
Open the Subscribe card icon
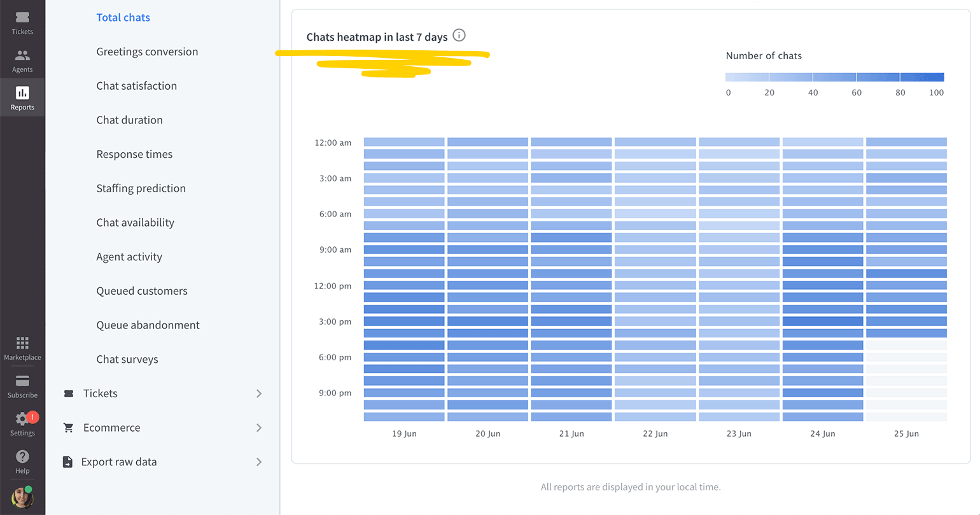(x=22, y=381)
